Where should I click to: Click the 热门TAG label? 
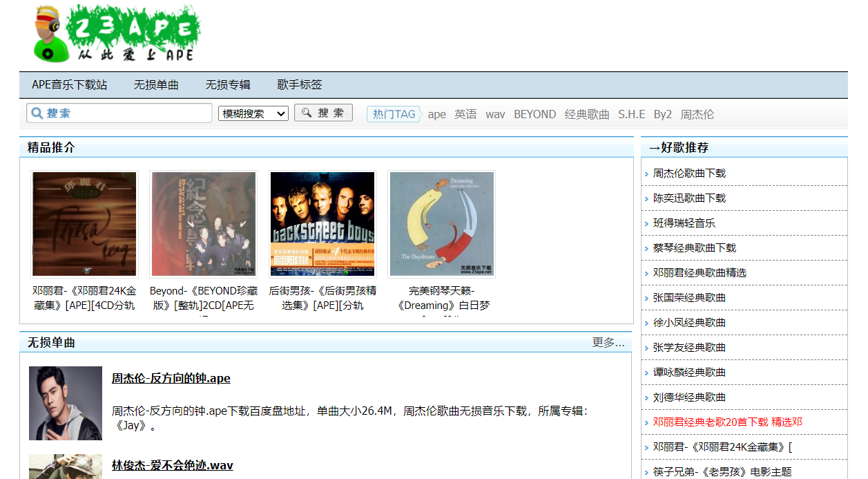coord(394,114)
